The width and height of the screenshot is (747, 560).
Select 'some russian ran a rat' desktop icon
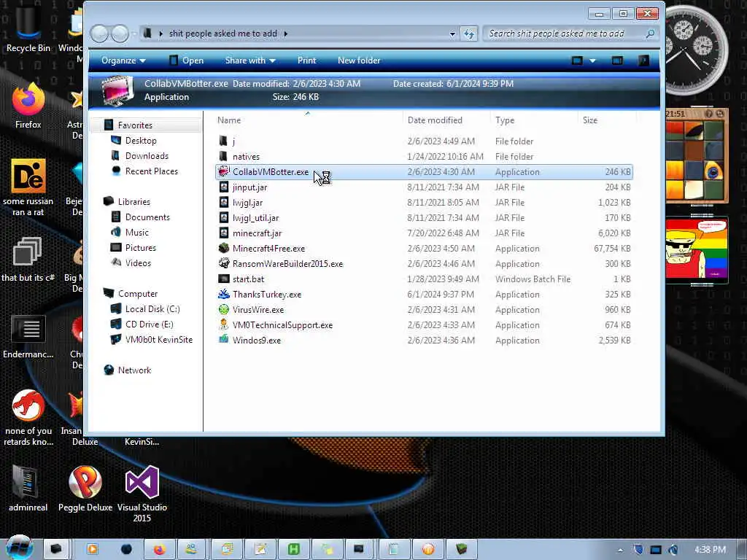28,188
